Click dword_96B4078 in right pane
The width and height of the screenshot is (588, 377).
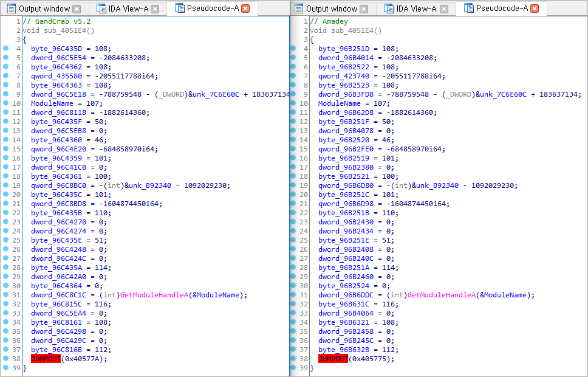click(x=346, y=131)
